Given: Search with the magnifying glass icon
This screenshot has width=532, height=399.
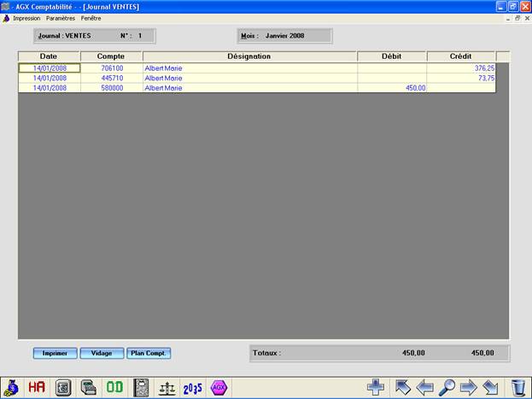Looking at the screenshot, I should pos(447,387).
